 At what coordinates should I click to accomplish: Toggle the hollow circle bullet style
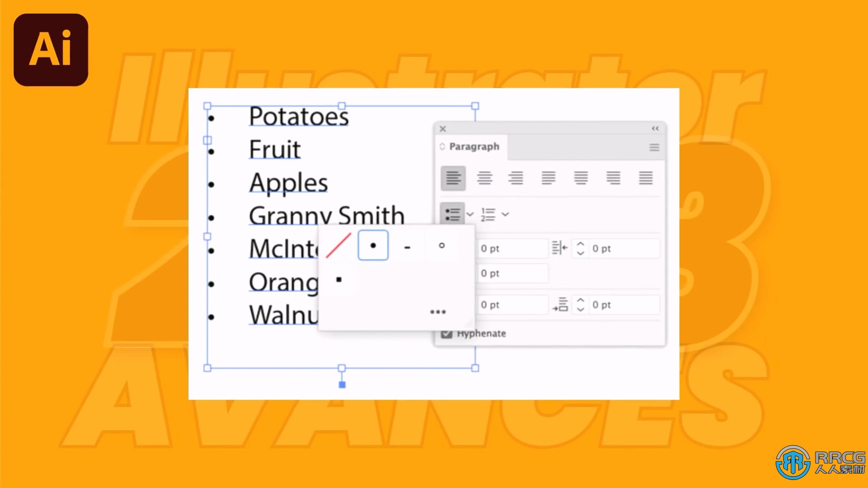coord(441,245)
